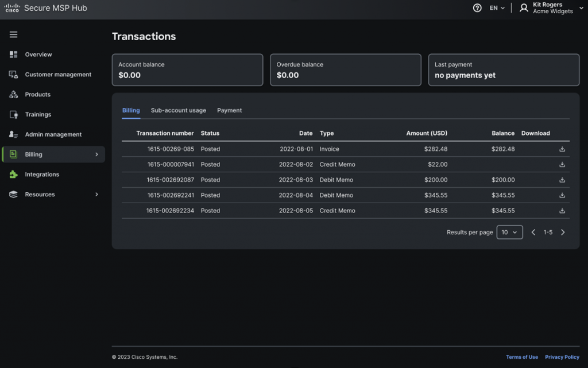Download the Invoice transaction 1615-00269-085
The image size is (588, 368).
coord(562,149)
